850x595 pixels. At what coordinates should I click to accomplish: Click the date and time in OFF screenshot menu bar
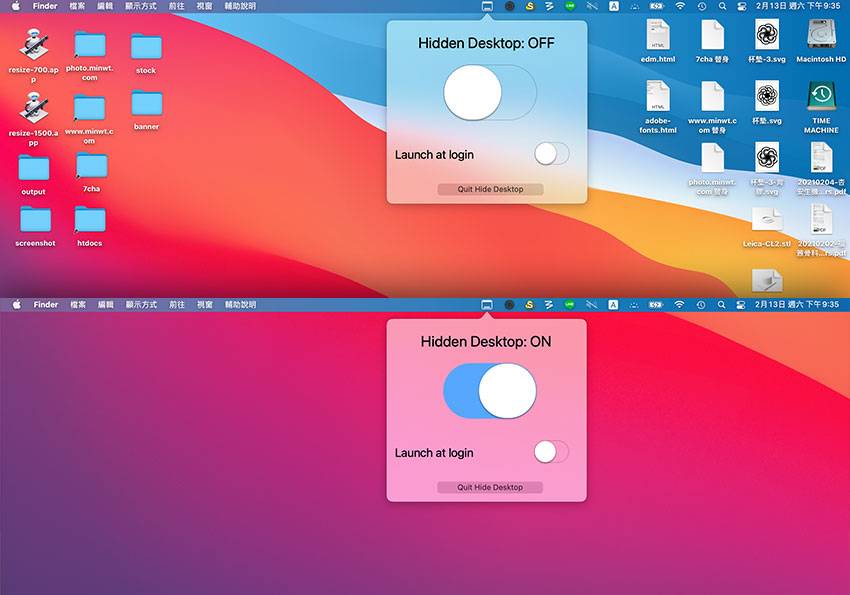coord(798,7)
